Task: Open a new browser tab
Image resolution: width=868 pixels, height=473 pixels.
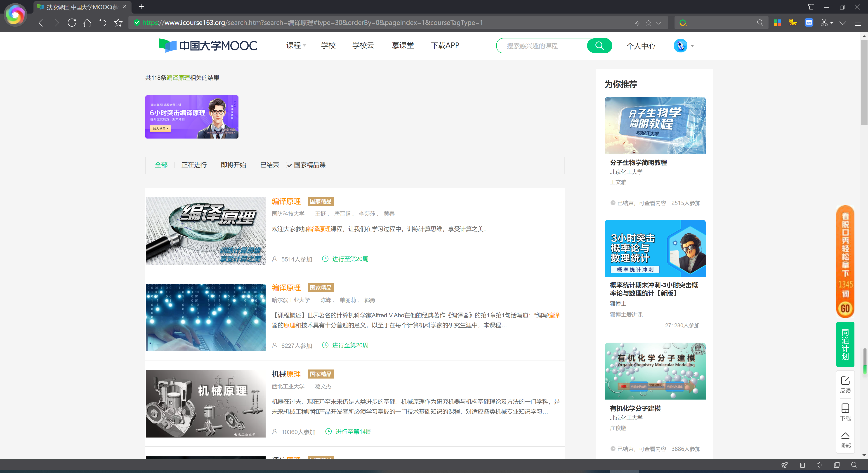Action: [141, 7]
